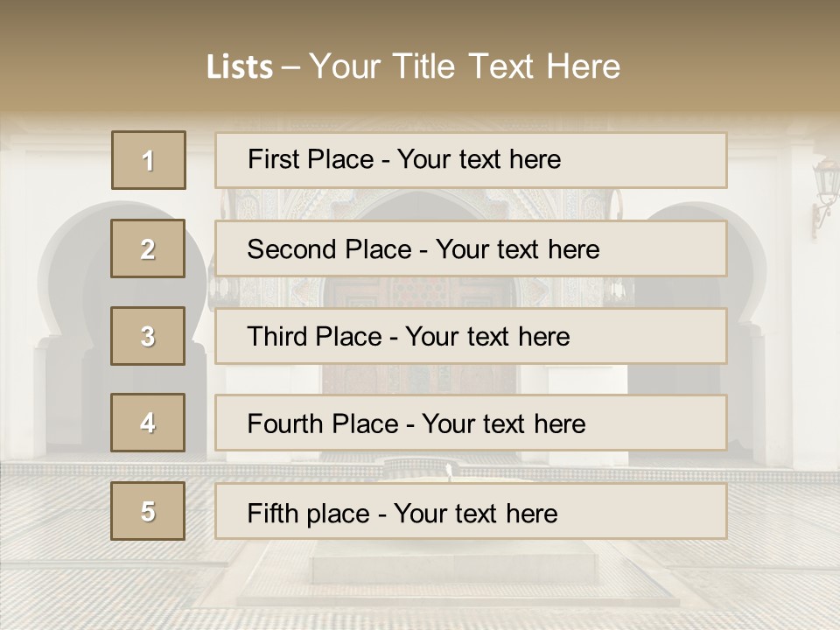The width and height of the screenshot is (840, 630).
Task: Select the number 2 box
Action: [x=148, y=248]
